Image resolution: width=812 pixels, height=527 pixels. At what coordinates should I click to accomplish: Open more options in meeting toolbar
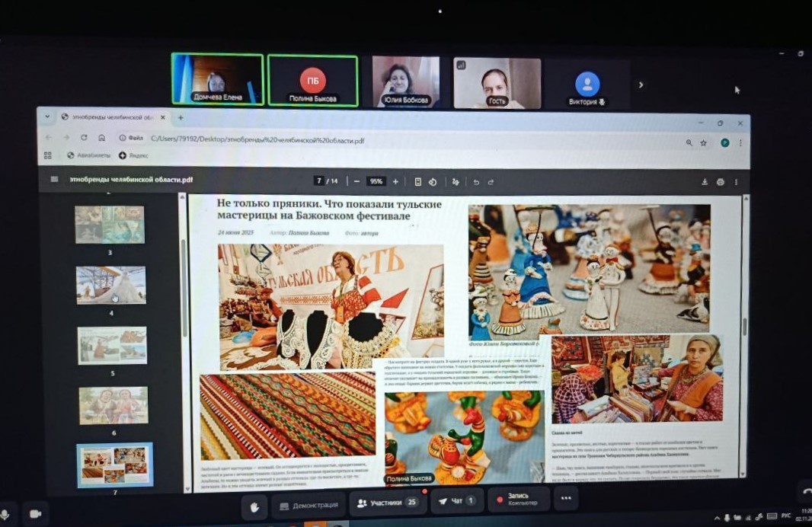click(565, 500)
